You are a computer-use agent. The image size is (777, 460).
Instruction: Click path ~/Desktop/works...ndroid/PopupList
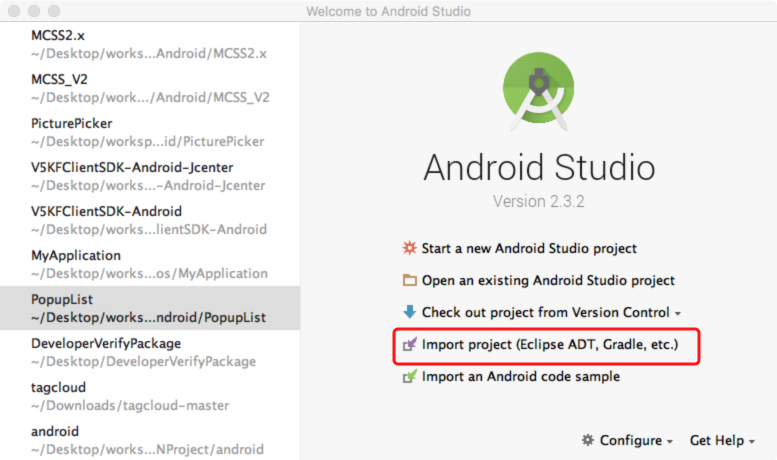[149, 318]
